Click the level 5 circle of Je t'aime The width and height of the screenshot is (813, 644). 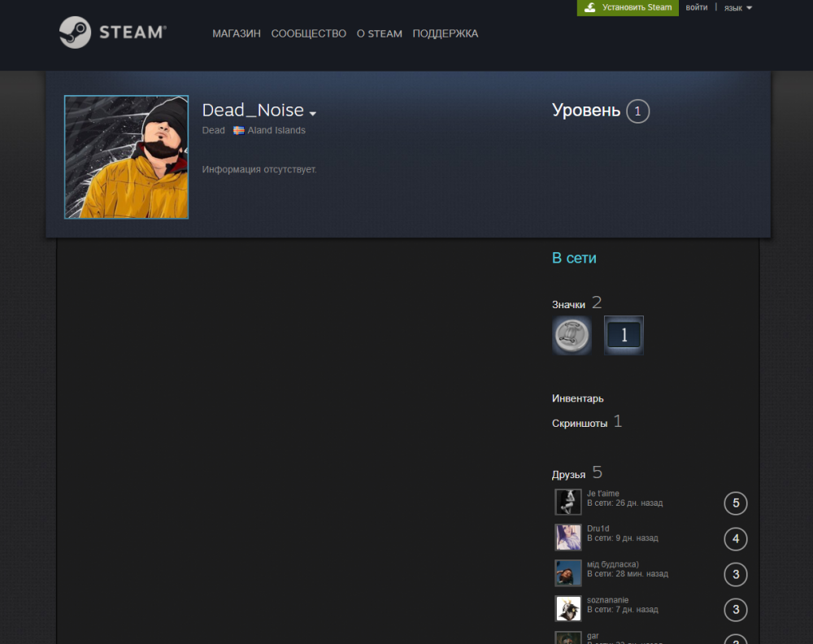736,503
